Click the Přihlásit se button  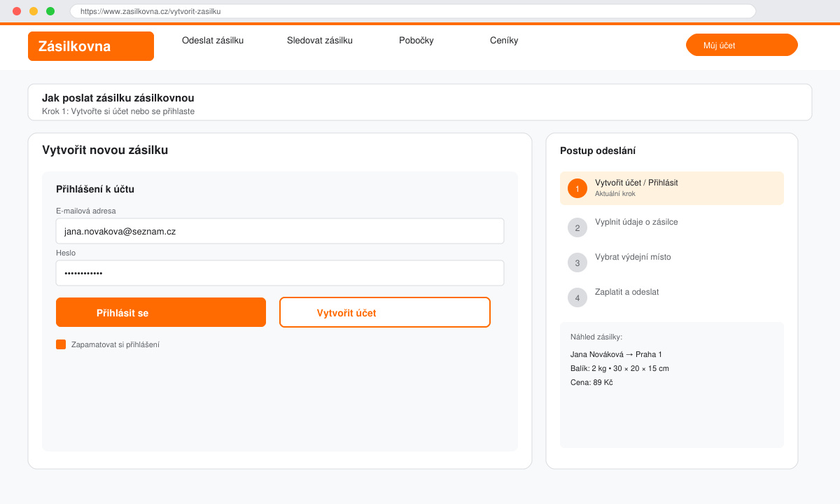coord(161,312)
